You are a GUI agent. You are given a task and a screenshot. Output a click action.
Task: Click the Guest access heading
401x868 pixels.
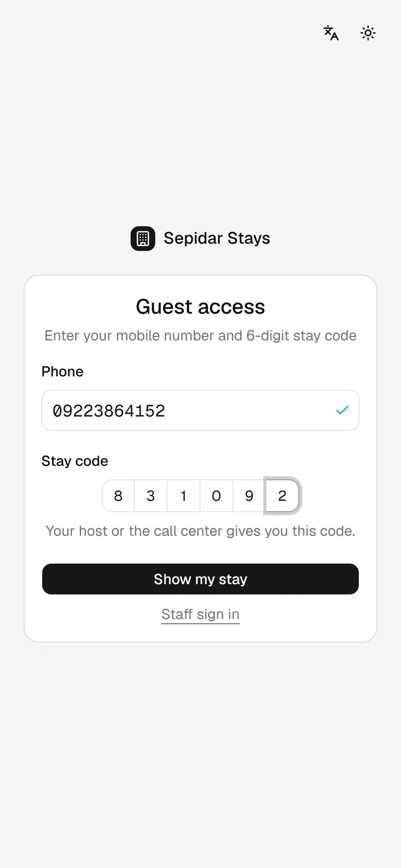point(200,307)
